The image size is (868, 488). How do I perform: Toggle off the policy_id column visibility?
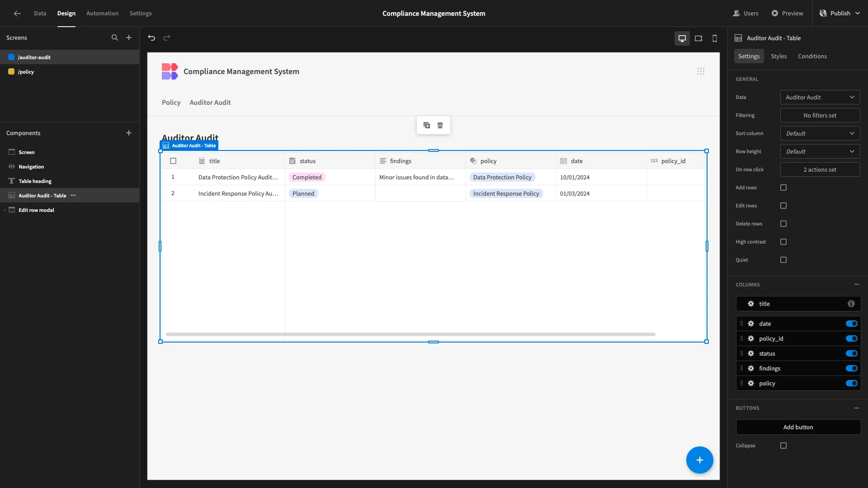852,338
